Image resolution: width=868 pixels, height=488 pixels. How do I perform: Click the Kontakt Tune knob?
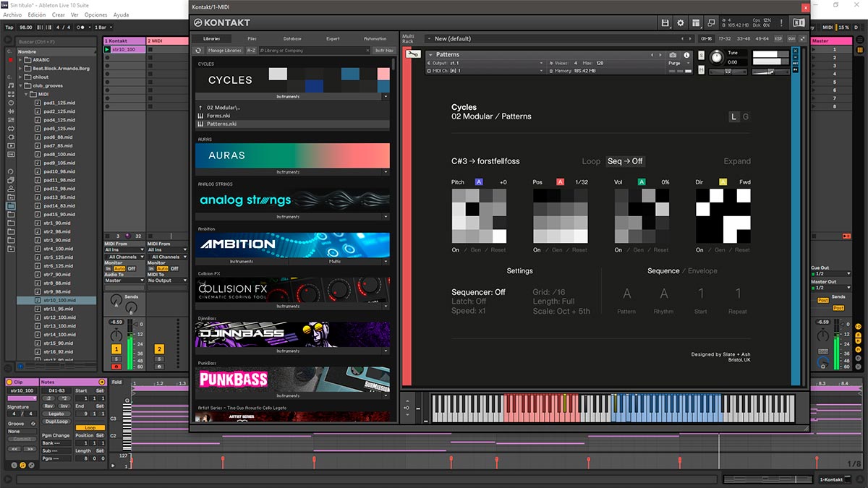pyautogui.click(x=716, y=58)
